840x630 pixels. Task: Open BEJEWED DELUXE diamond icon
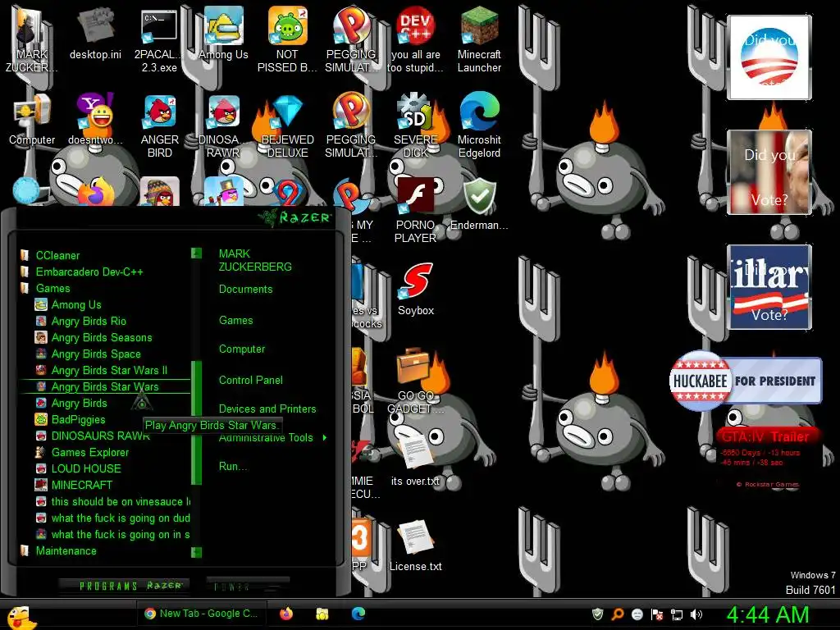click(x=287, y=126)
